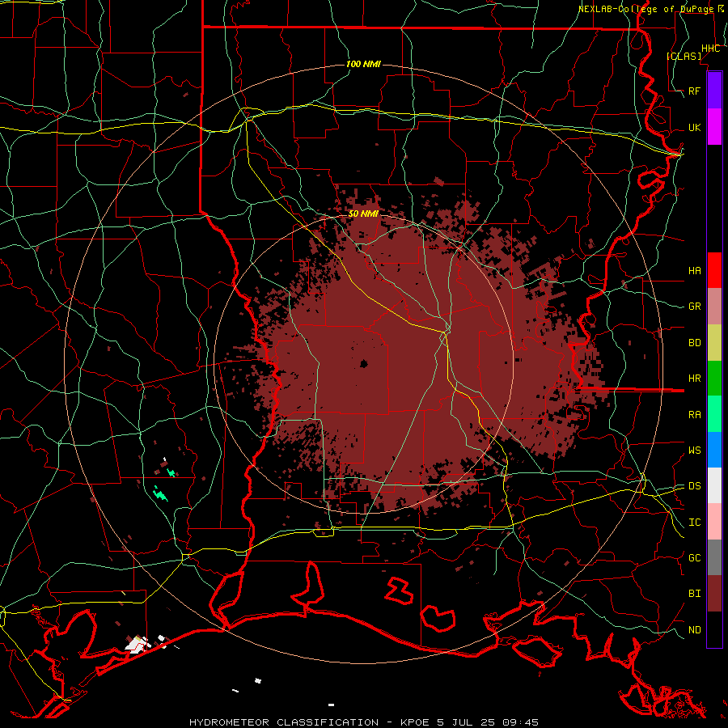Viewport: 728px width, 728px height.
Task: Click the radar site black dot
Action: [363, 363]
